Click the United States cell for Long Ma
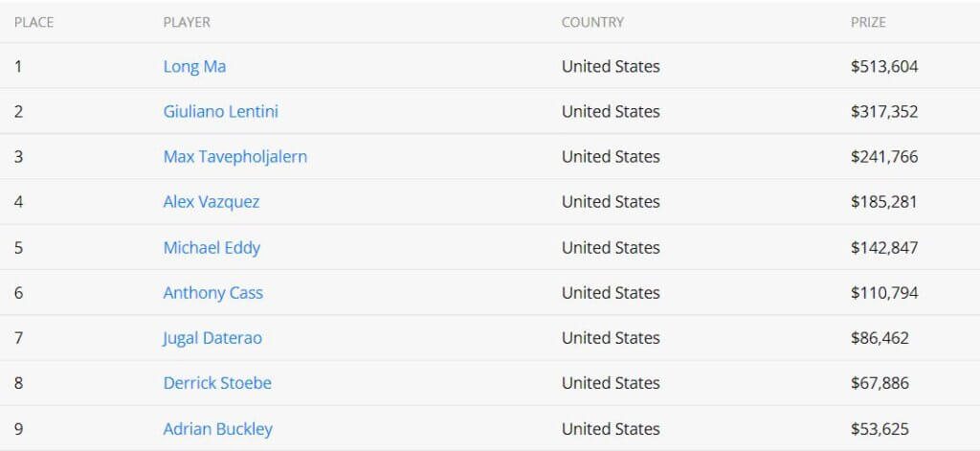The width and height of the screenshot is (980, 451). 611,66
